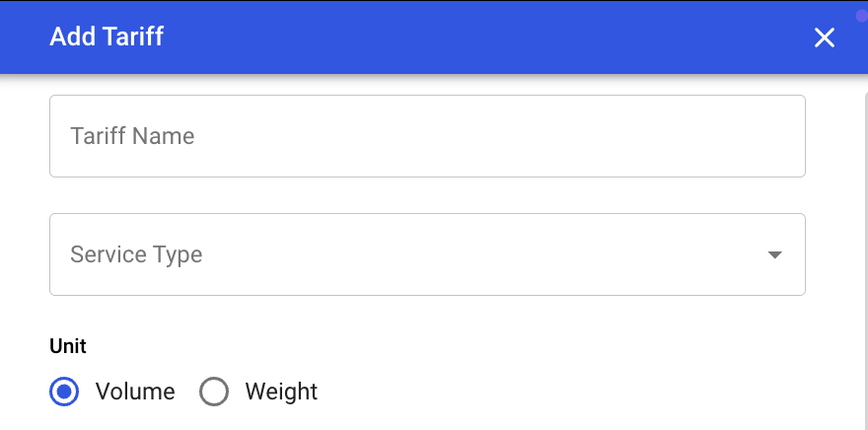Click the Volume option label text
The image size is (868, 430).
135,392
